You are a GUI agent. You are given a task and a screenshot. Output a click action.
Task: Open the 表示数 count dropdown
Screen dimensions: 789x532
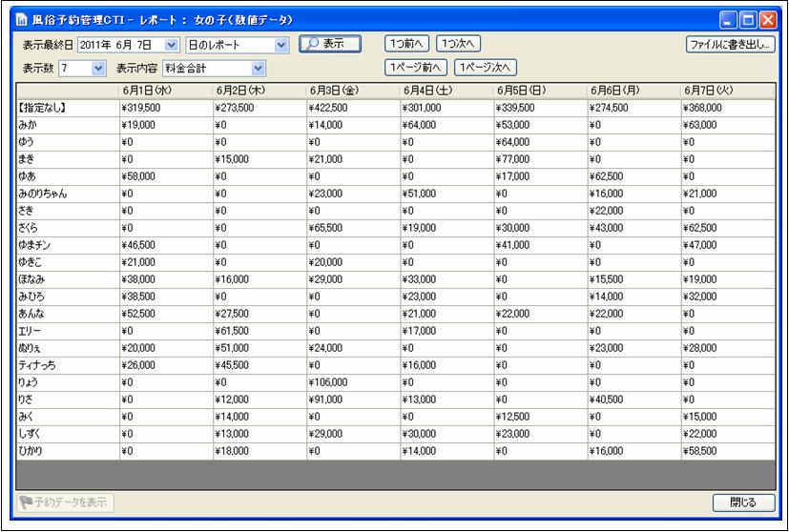point(98,69)
